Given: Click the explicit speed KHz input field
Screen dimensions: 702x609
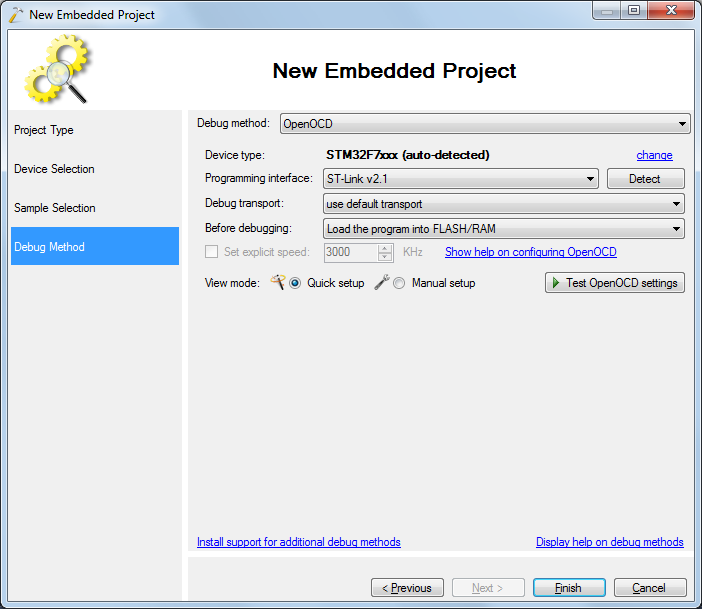Looking at the screenshot, I should [x=351, y=252].
